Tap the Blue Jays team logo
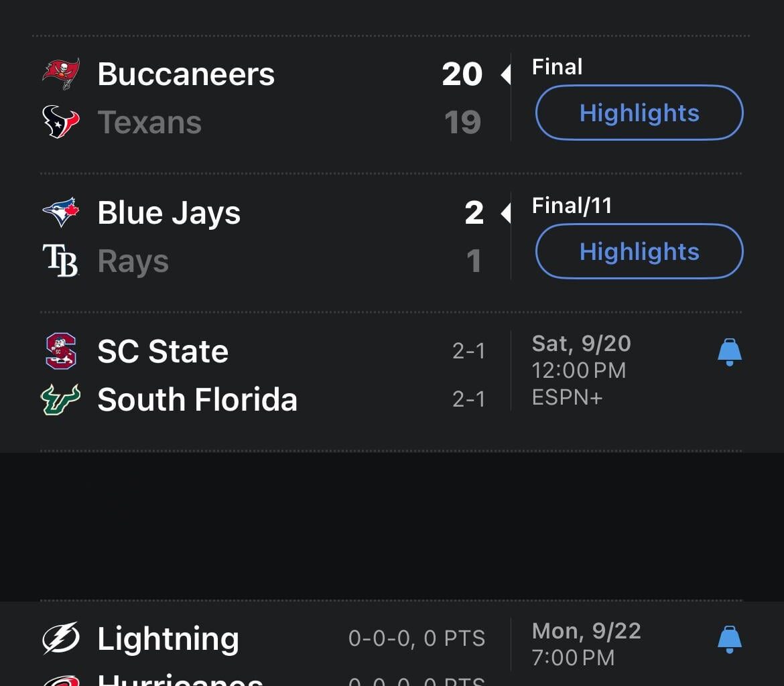The height and width of the screenshot is (686, 784). (x=61, y=212)
